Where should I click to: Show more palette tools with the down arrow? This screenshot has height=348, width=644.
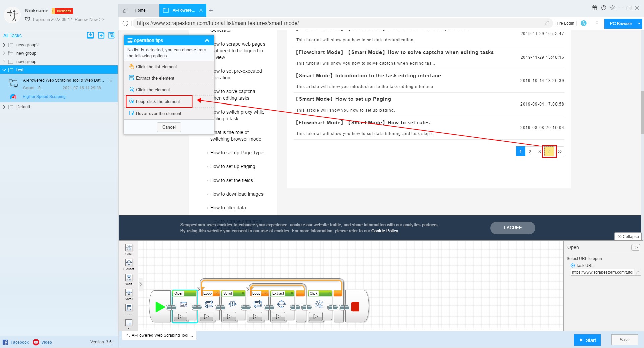[129, 328]
